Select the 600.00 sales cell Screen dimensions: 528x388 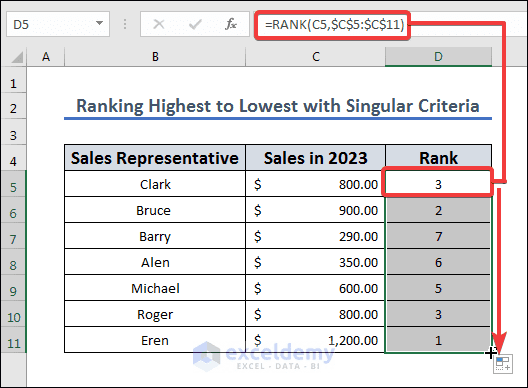pos(316,288)
